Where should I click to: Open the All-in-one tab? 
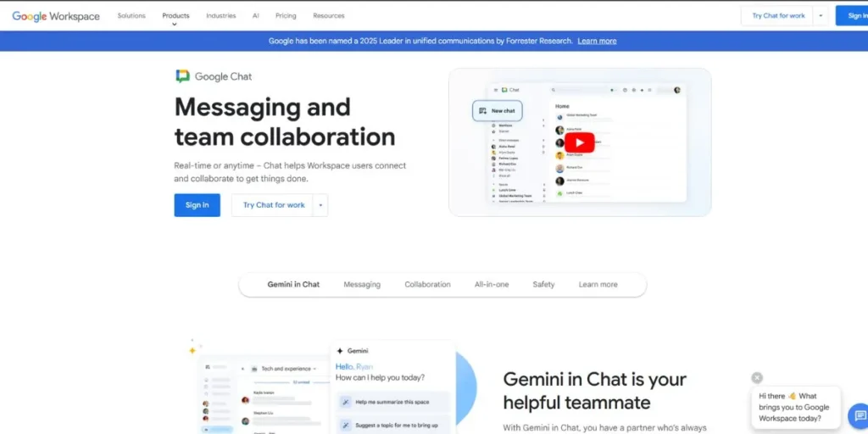tap(492, 285)
